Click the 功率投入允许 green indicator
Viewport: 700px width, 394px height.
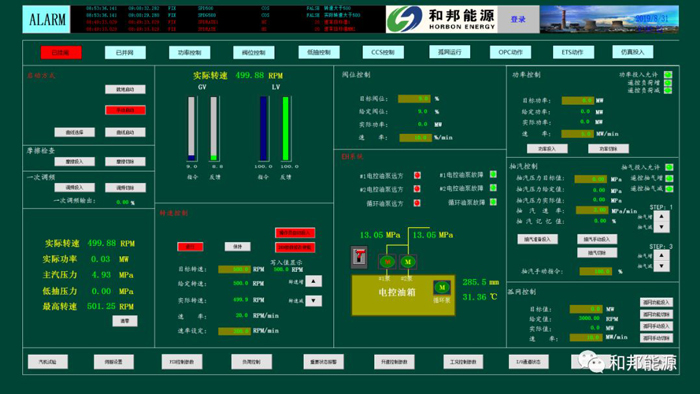(x=668, y=75)
